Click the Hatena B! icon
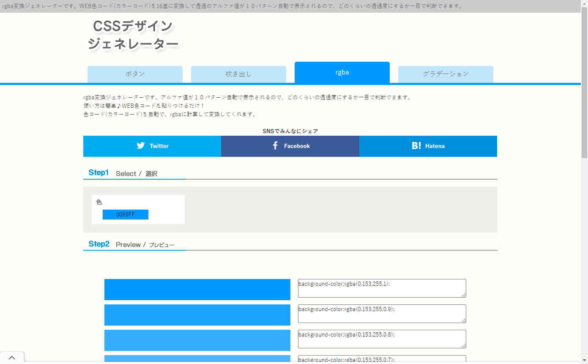Screen dimensions: 588x364 point(416,146)
